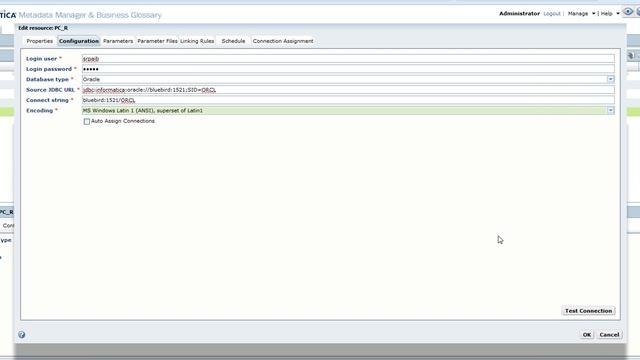Confirm with the OK button

click(587, 335)
